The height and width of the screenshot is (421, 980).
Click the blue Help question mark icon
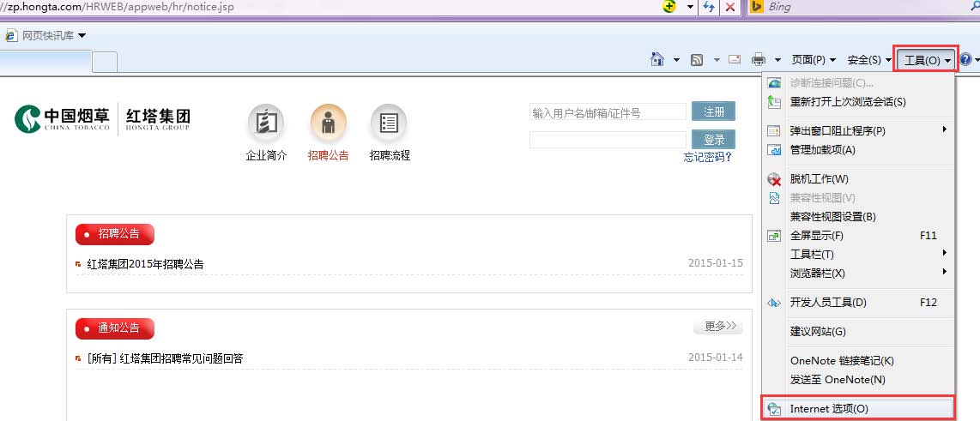965,59
